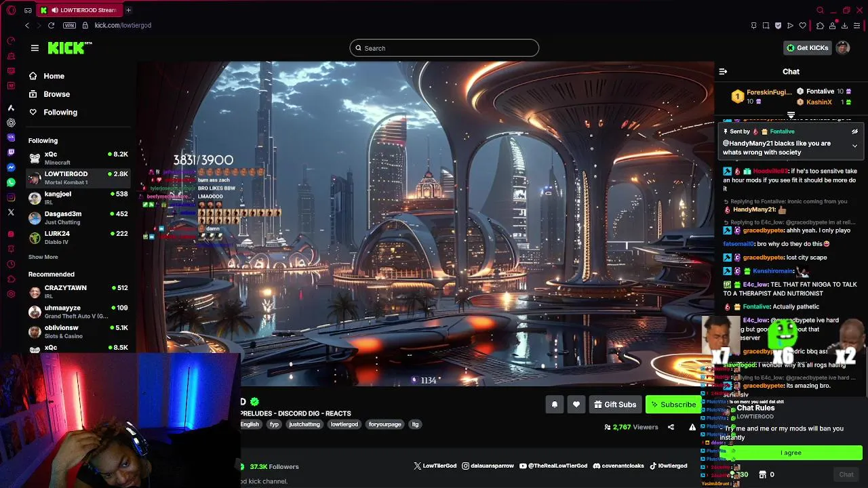Click the browser back arrow
868x488 pixels.
coord(27,25)
